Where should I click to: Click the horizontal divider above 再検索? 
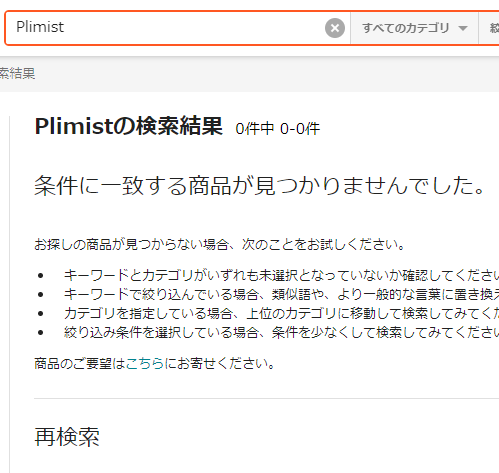tap(266, 398)
